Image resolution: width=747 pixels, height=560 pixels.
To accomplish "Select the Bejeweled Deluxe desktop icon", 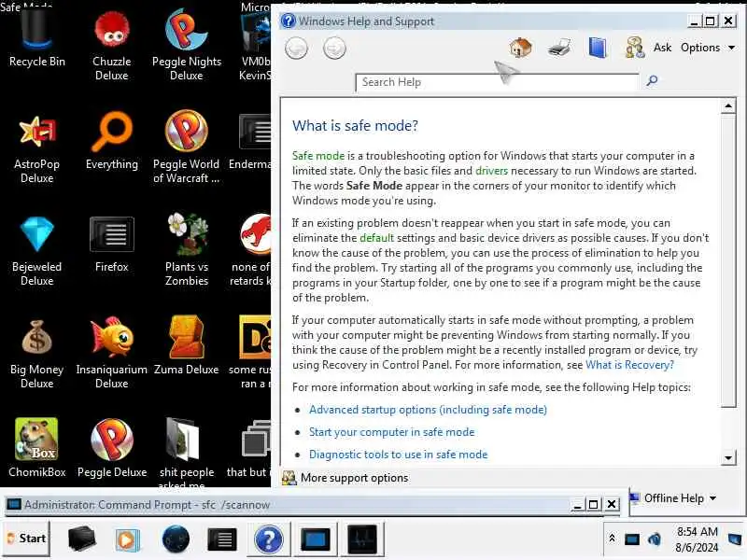I will 36,251.
